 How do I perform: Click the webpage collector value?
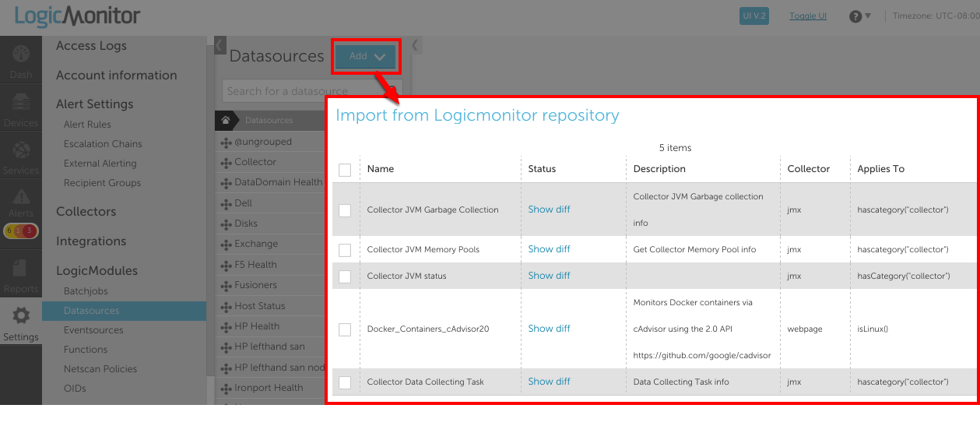(x=805, y=329)
